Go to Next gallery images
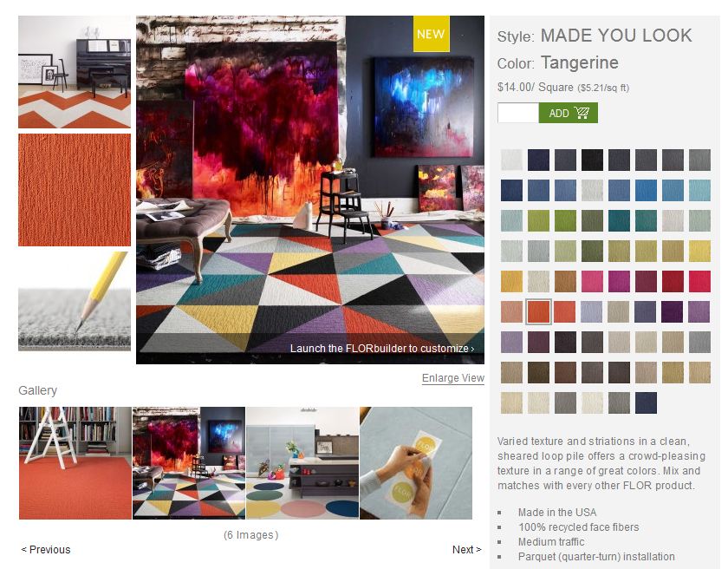The image size is (728, 569). (x=466, y=550)
